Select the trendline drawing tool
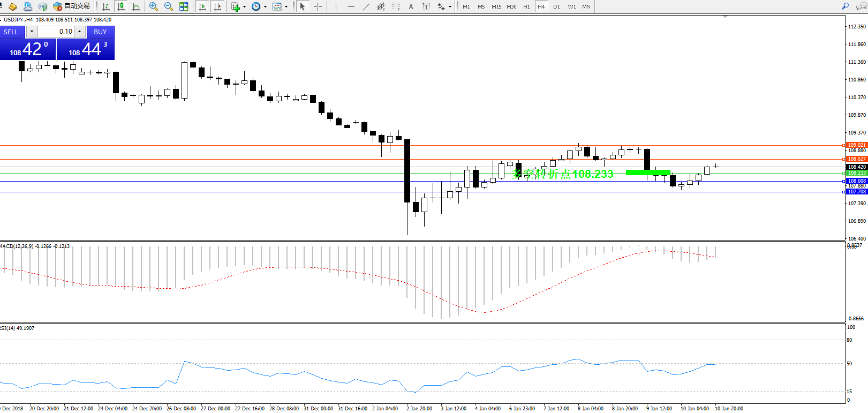This screenshot has height=413, width=868. coord(366,6)
